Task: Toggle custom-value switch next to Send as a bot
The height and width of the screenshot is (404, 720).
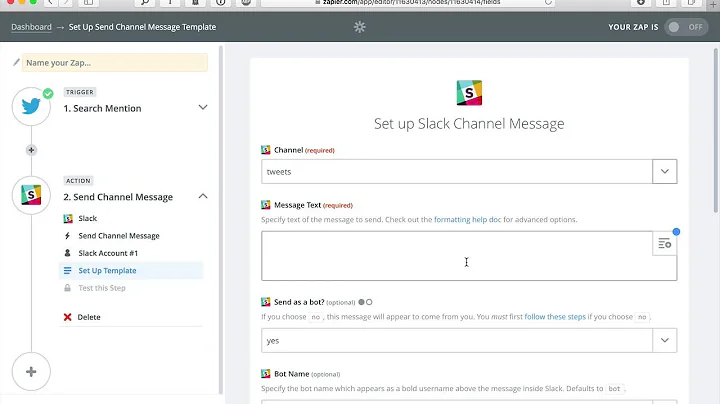Action: click(x=366, y=302)
